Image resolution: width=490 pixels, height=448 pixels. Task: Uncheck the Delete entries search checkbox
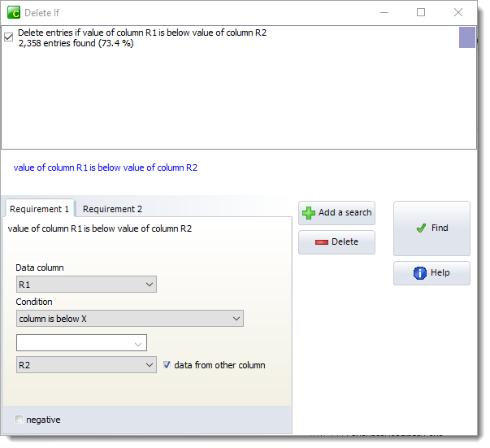pos(8,37)
